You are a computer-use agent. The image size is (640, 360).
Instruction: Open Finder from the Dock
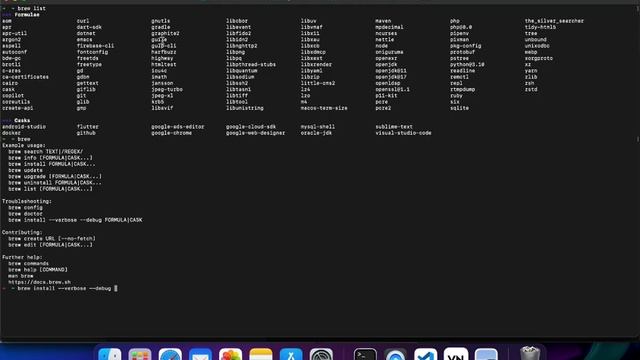point(110,354)
